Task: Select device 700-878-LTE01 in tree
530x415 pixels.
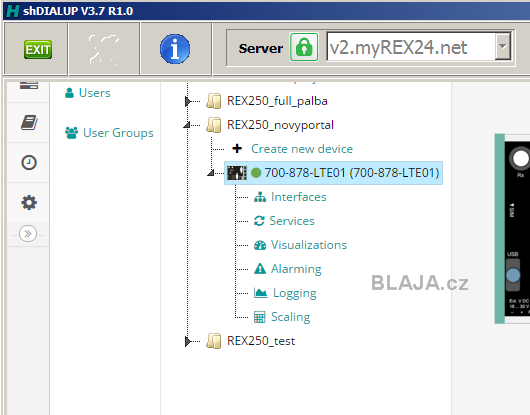Action: tap(334, 173)
